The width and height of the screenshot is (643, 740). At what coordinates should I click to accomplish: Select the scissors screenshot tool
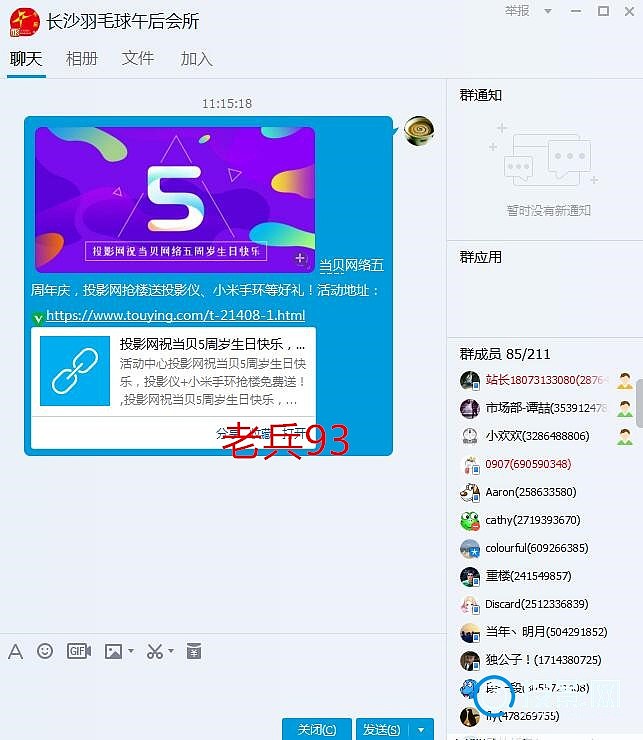point(154,651)
